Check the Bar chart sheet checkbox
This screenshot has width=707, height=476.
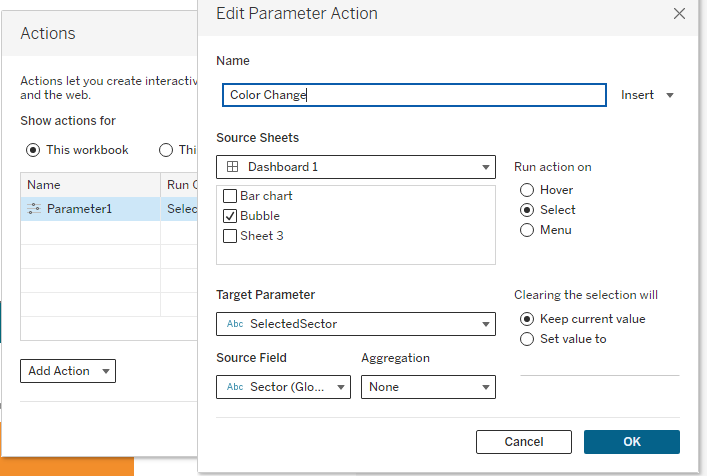click(230, 196)
